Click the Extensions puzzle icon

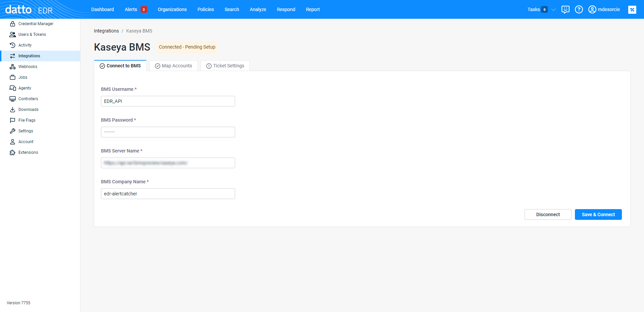pyautogui.click(x=12, y=152)
